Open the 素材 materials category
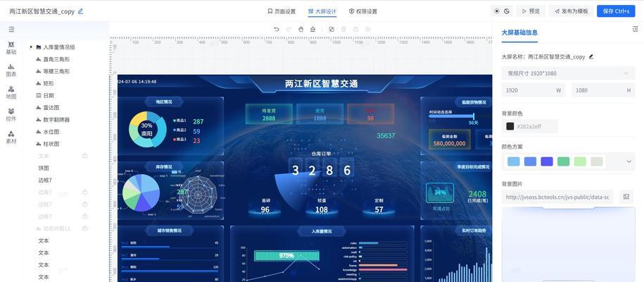Viewport: 644px width, 282px height. [x=11, y=137]
